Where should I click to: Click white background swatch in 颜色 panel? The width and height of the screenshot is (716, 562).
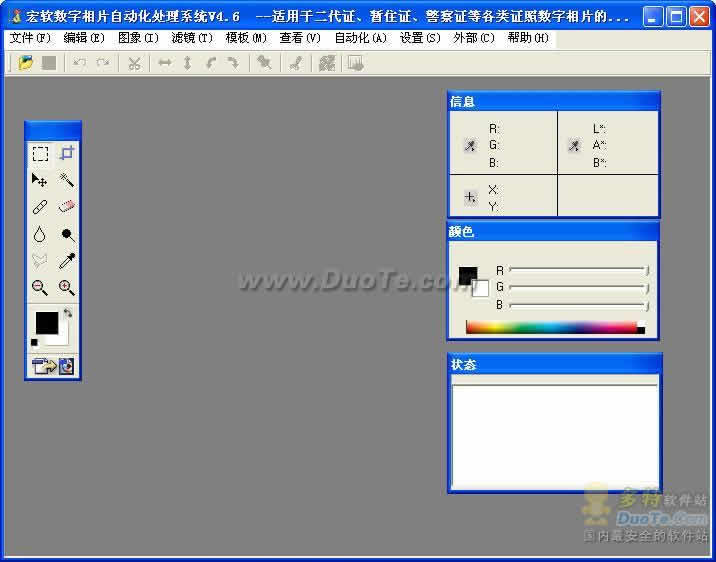coord(481,289)
